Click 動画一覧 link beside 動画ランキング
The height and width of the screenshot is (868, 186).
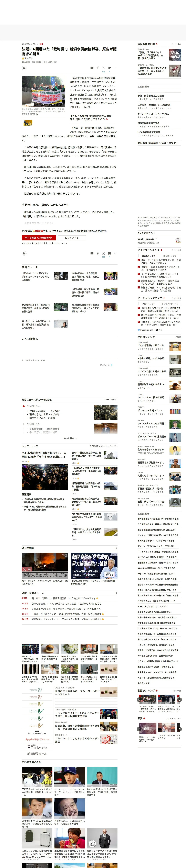[x=177, y=691]
